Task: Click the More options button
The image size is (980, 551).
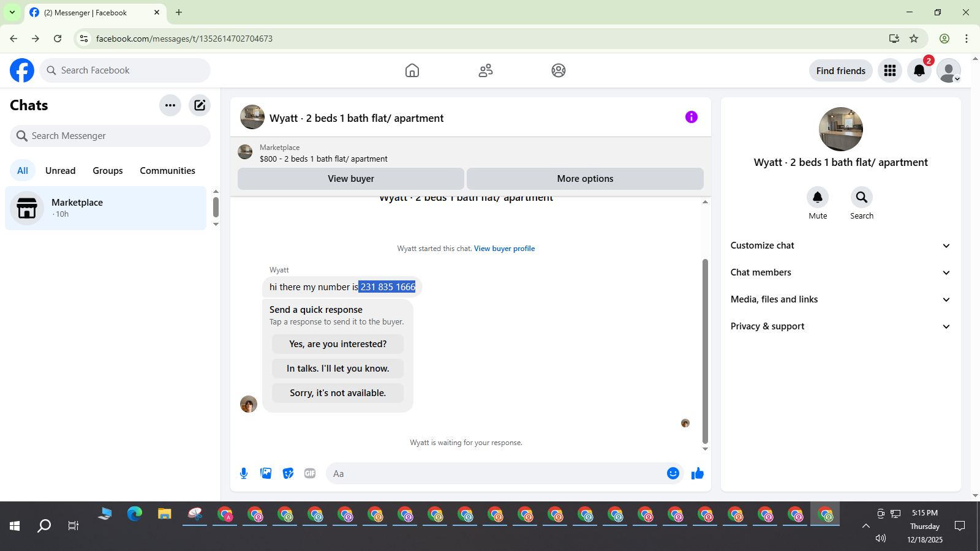Action: [585, 179]
